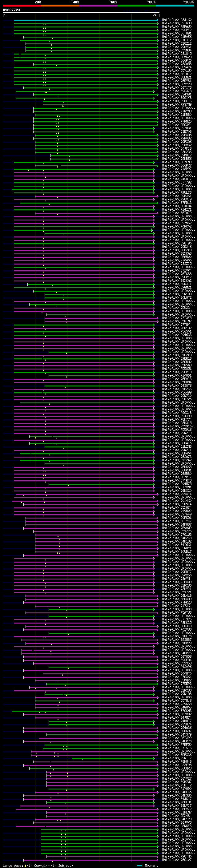Viewport: 197px width, 868px height.
Task: Open hit UniRef100_Q98T90
Action: 177,243
